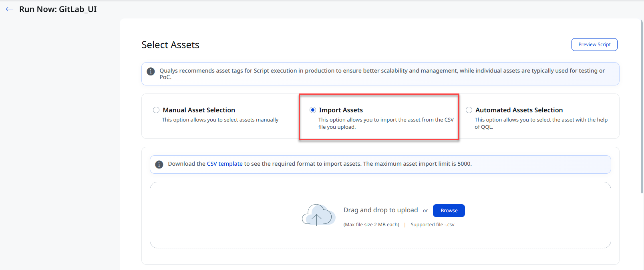The image size is (644, 270).
Task: Select the Import Assets radio option
Action: (313, 110)
